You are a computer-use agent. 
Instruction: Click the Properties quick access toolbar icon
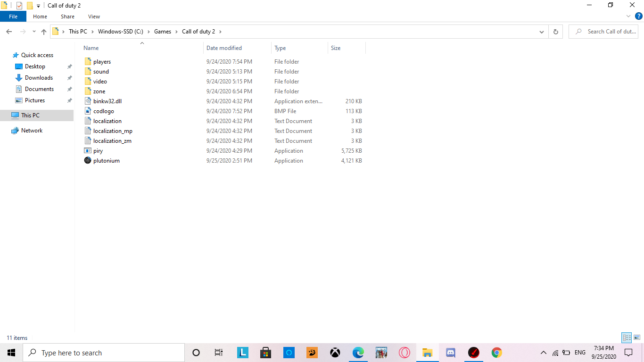click(19, 6)
